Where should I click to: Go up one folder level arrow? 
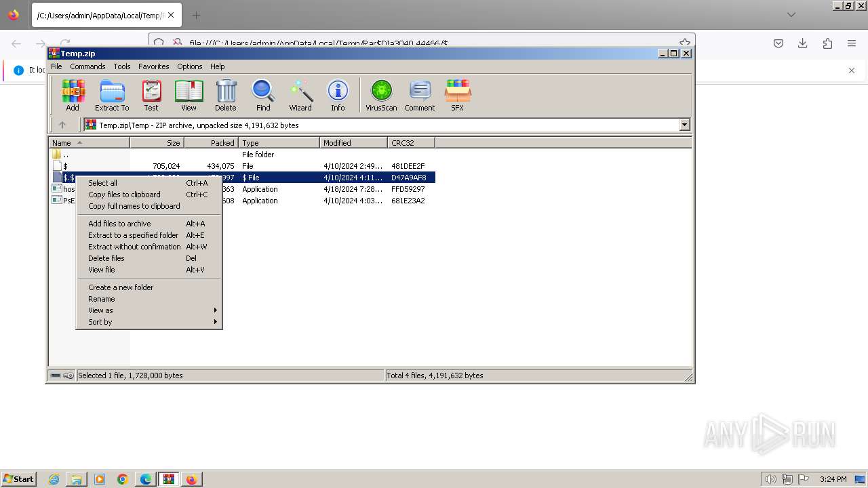[x=62, y=125]
